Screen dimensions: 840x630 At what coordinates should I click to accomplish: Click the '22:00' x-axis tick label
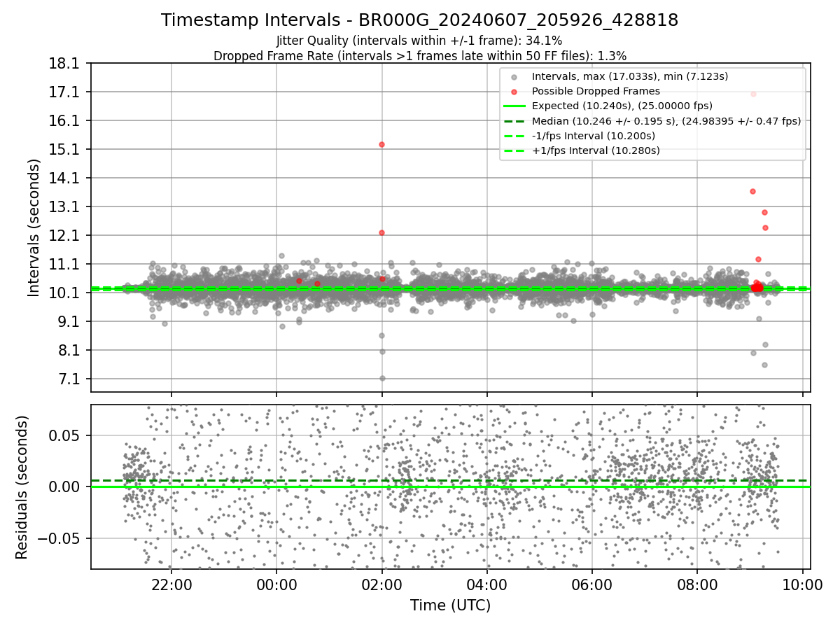tap(171, 585)
